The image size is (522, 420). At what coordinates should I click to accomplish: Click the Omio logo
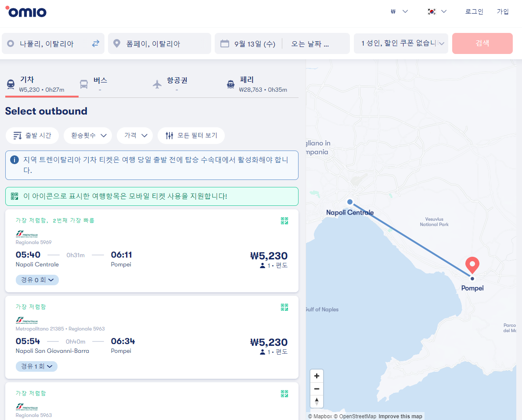pos(26,12)
